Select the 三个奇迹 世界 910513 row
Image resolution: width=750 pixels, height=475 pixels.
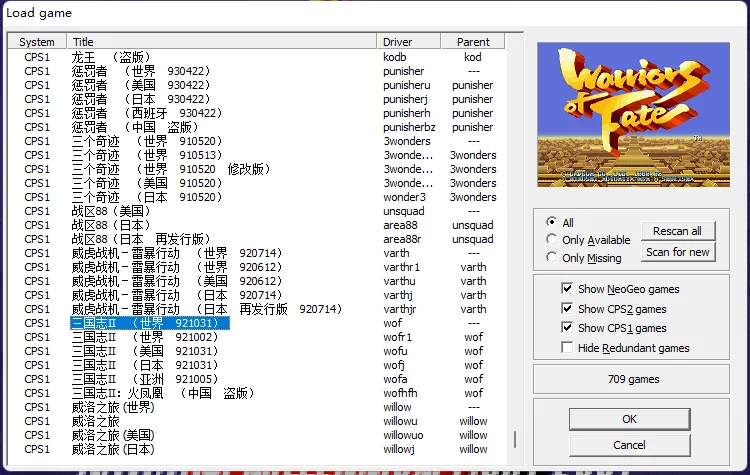click(x=256, y=155)
